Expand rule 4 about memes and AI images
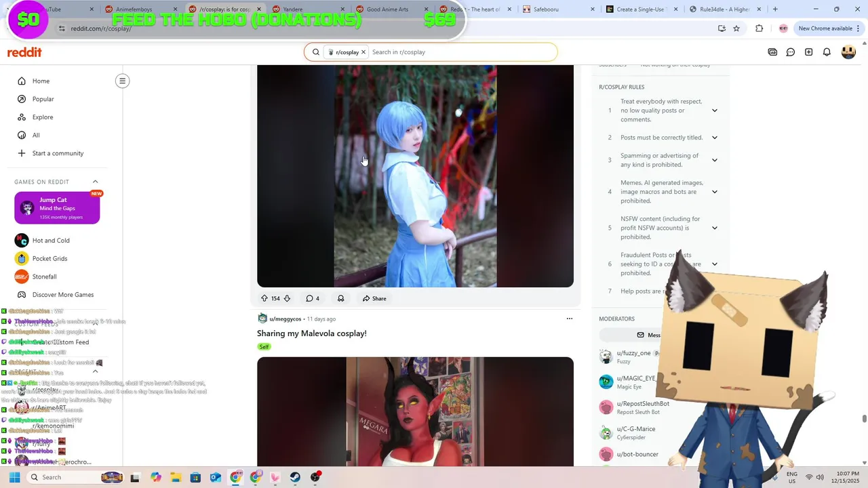The height and width of the screenshot is (488, 868). pyautogui.click(x=714, y=192)
